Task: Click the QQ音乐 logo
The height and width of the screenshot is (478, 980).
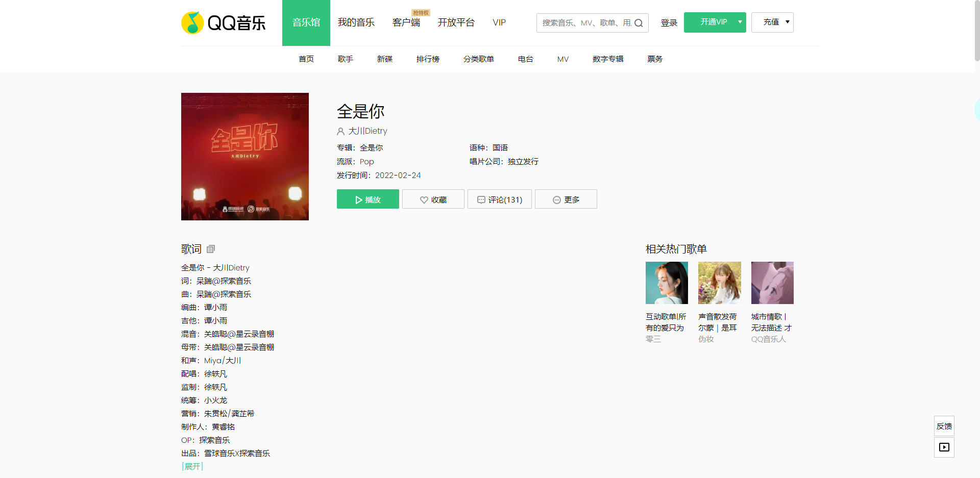Action: 223,22
